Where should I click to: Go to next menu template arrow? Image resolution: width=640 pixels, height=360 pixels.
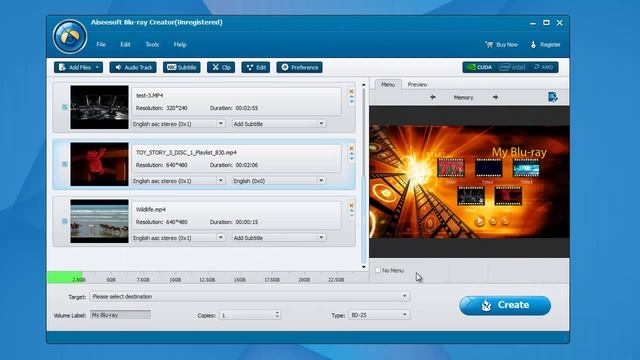pos(495,97)
